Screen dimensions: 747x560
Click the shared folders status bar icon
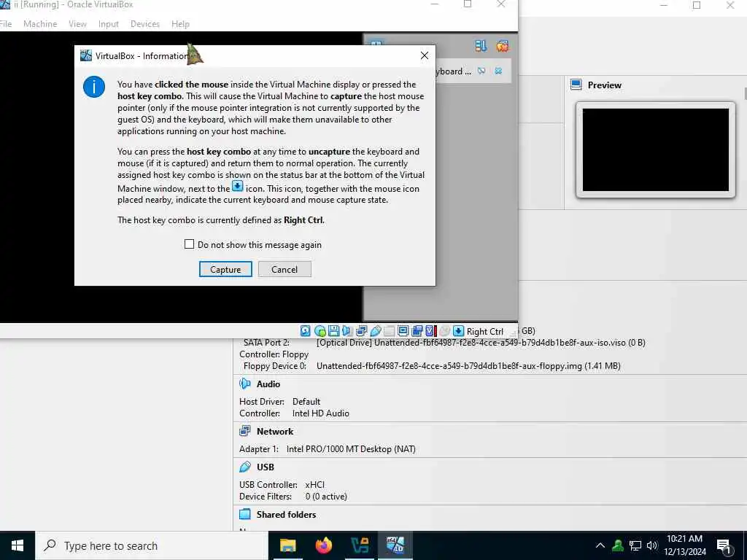click(x=390, y=331)
